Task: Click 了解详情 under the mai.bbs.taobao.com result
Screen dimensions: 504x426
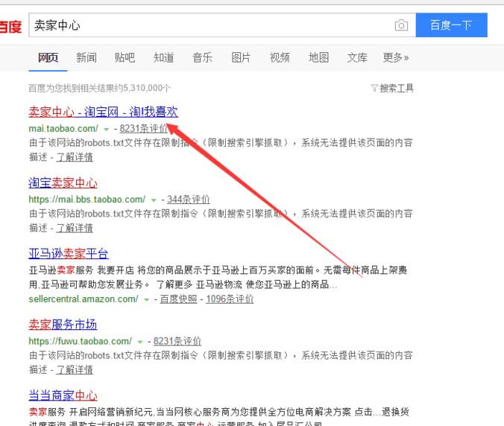Action: click(x=75, y=228)
